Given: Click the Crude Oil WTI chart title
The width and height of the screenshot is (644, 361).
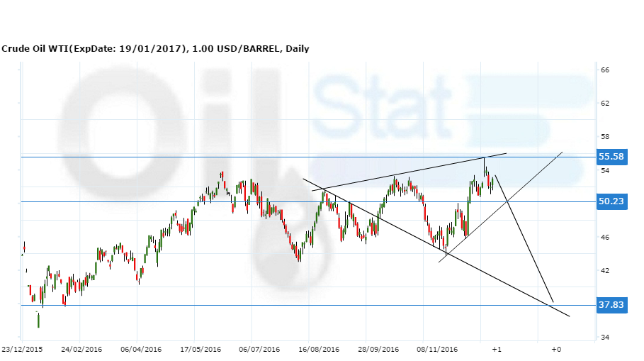Looking at the screenshot, I should tap(154, 49).
